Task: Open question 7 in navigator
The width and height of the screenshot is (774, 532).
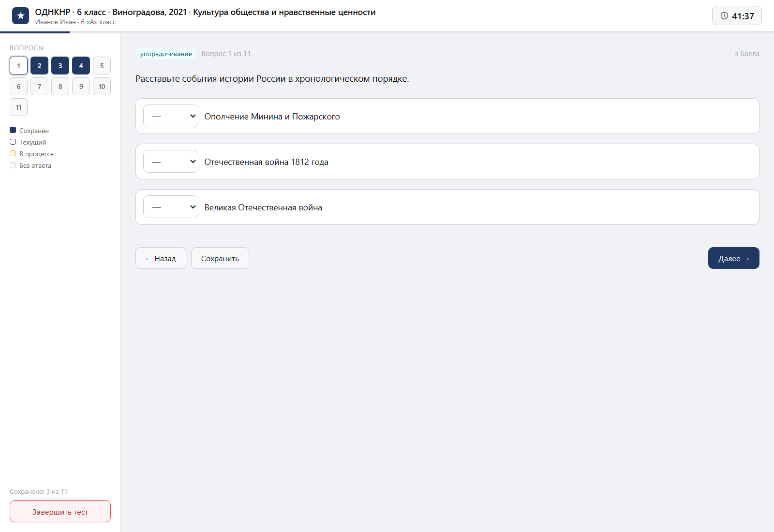Action: (x=39, y=87)
